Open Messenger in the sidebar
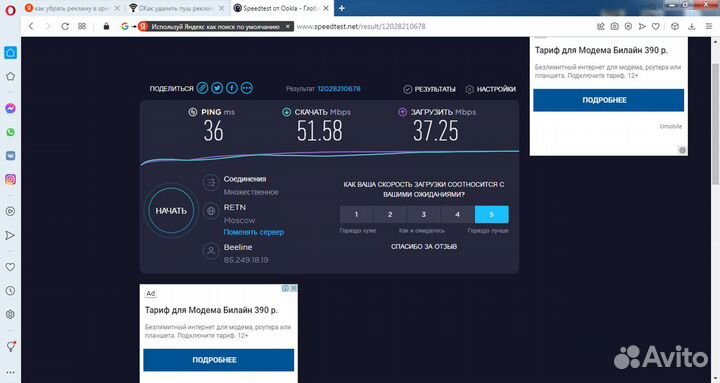The height and width of the screenshot is (383, 720). (x=10, y=108)
